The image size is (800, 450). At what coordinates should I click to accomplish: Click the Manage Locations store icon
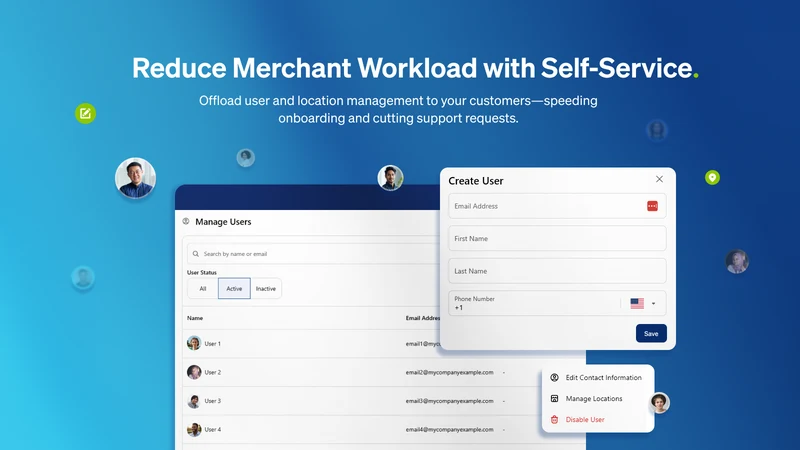click(x=555, y=398)
